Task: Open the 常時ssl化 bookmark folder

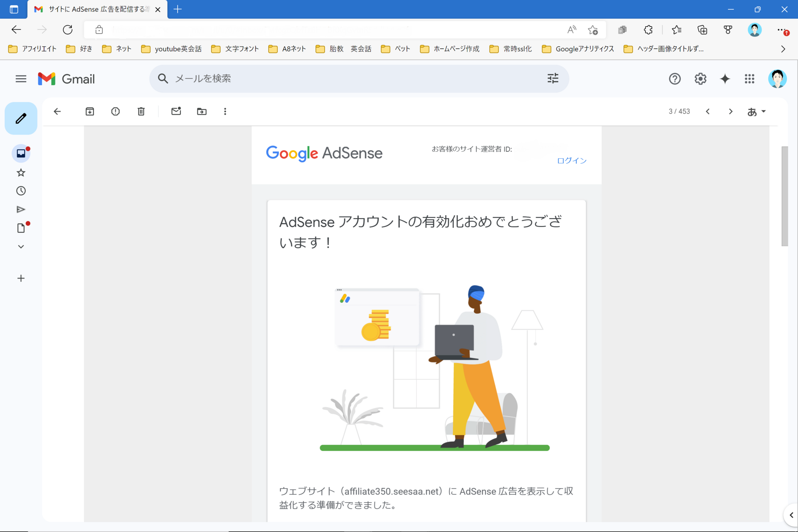Action: pyautogui.click(x=511, y=49)
